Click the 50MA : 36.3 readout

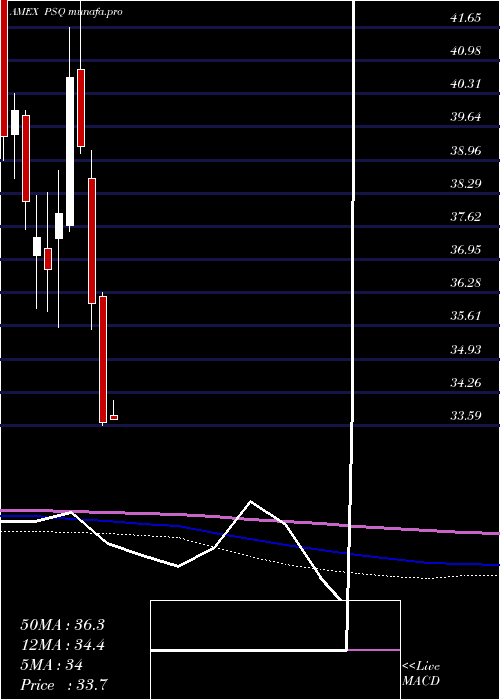point(62,625)
